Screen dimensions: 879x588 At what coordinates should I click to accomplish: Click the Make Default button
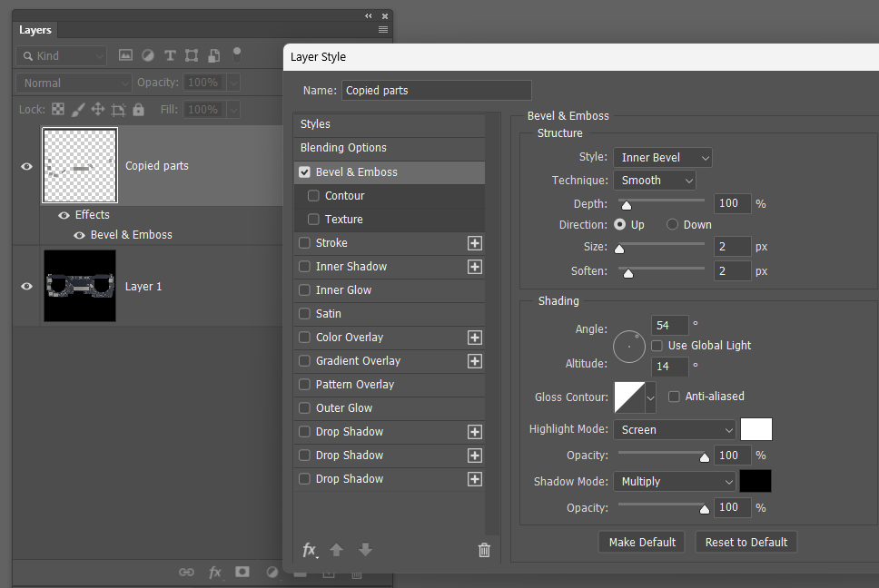641,542
